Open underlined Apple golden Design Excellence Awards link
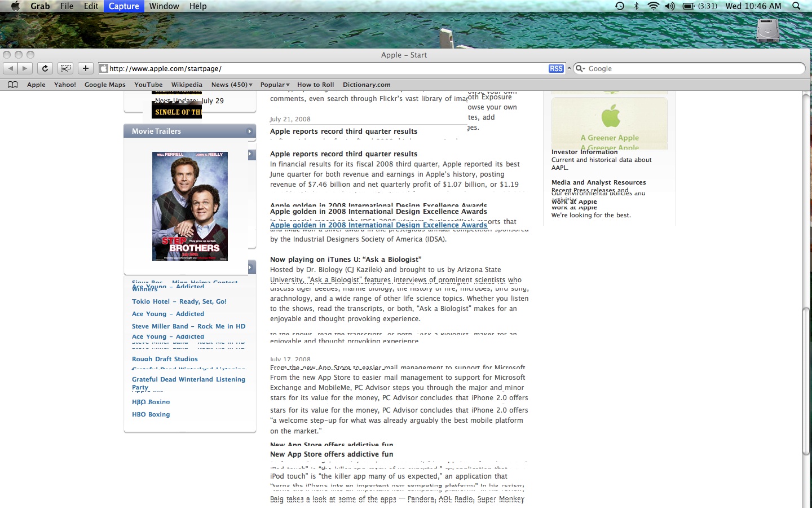The height and width of the screenshot is (508, 812). [378, 225]
